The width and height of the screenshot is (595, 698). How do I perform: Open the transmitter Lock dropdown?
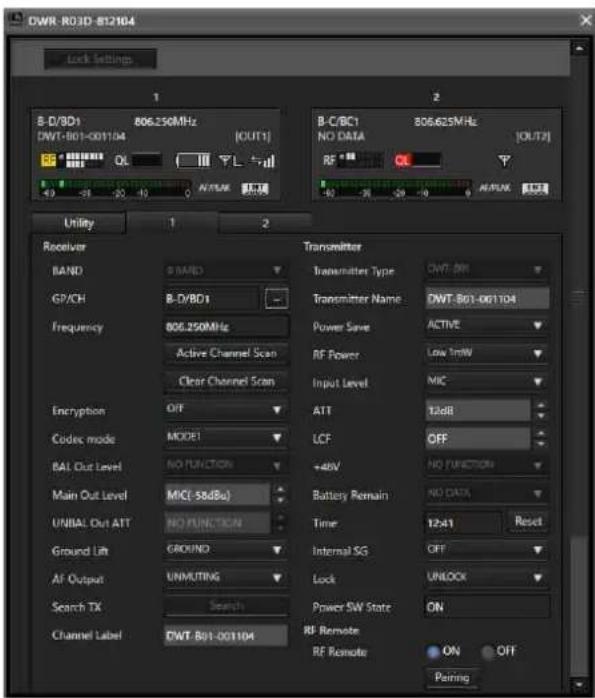486,577
